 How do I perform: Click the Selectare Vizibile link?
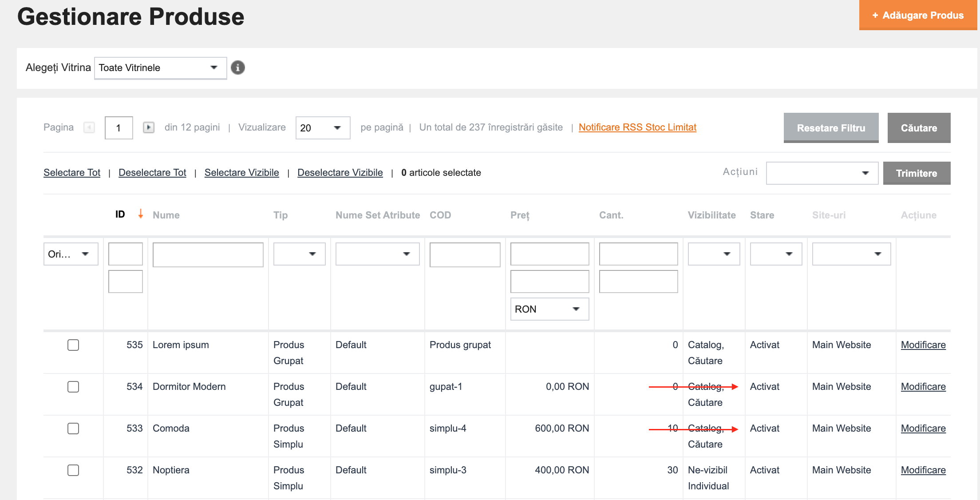pyautogui.click(x=241, y=173)
